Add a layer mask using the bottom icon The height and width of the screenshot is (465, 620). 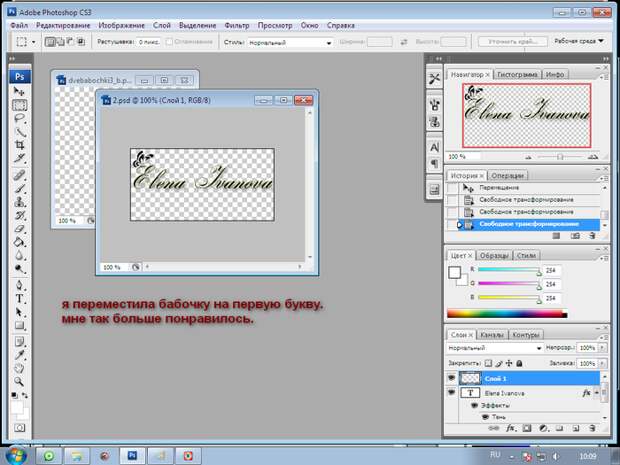click(527, 428)
